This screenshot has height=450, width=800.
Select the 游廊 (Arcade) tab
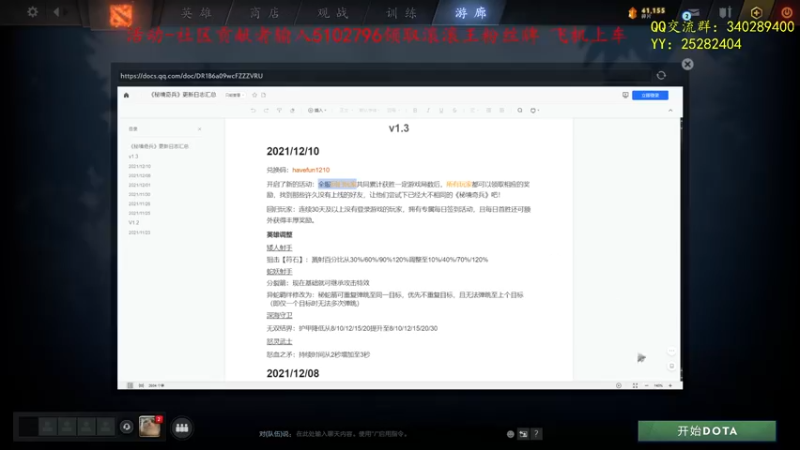[x=470, y=13]
